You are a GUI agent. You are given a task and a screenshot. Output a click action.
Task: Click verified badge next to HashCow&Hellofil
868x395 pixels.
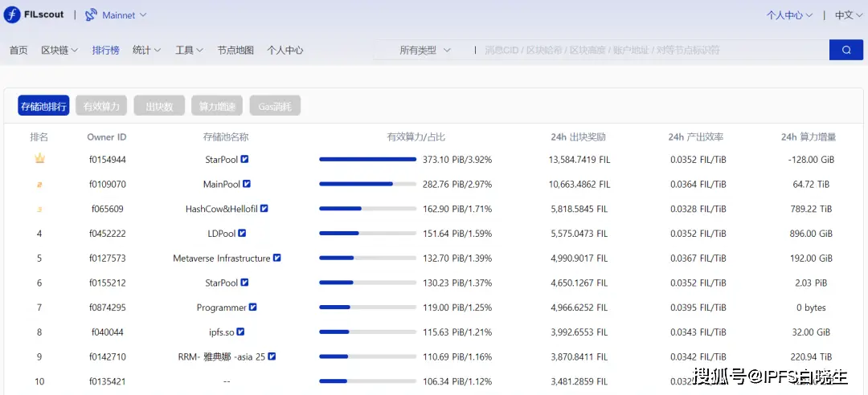264,209
